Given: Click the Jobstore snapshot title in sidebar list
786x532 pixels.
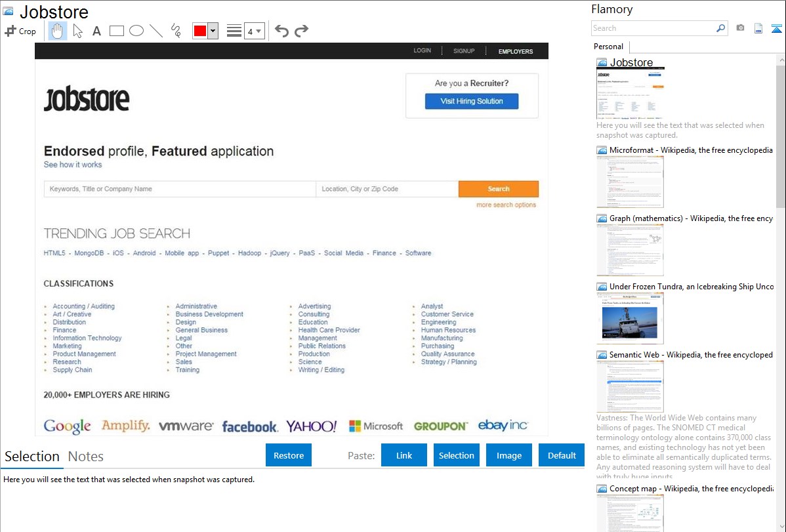Looking at the screenshot, I should pos(631,63).
